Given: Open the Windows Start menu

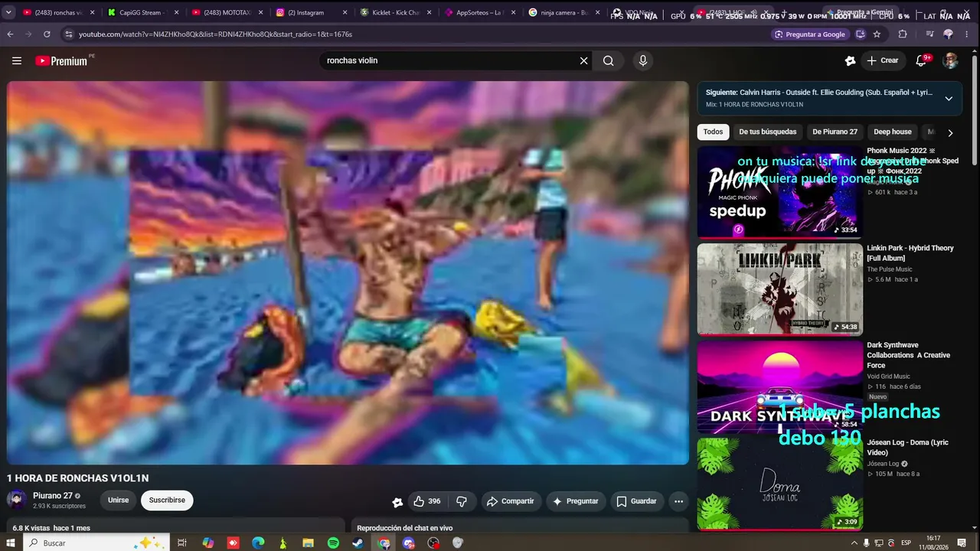Looking at the screenshot, I should click(x=11, y=543).
